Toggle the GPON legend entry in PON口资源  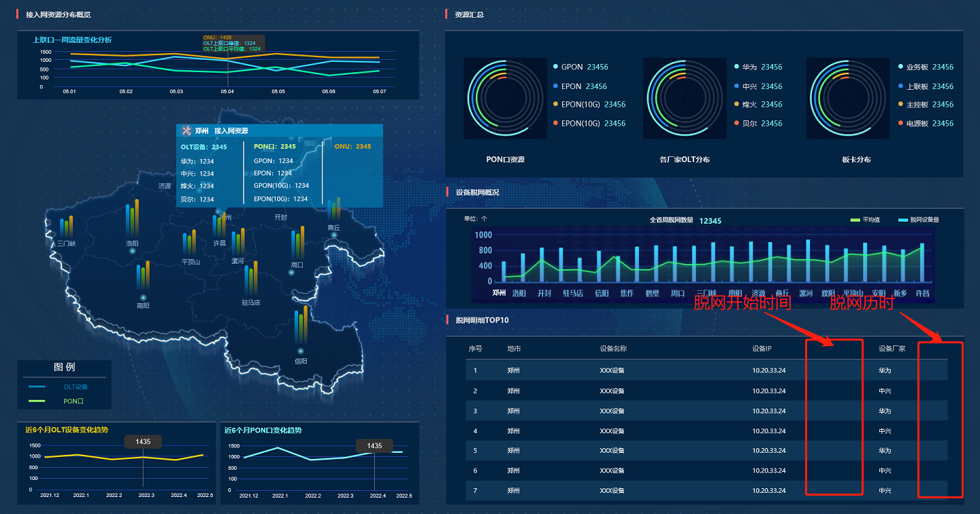(581, 67)
